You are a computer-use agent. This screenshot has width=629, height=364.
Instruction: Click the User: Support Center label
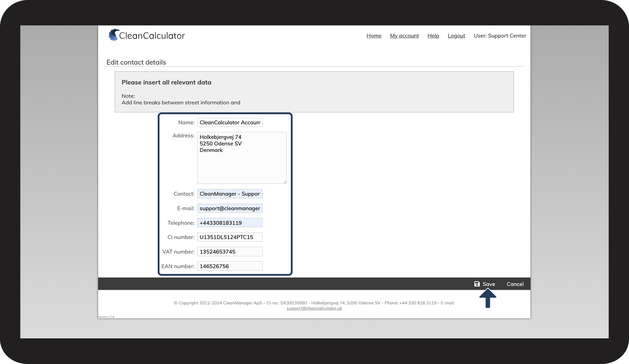[x=500, y=36]
